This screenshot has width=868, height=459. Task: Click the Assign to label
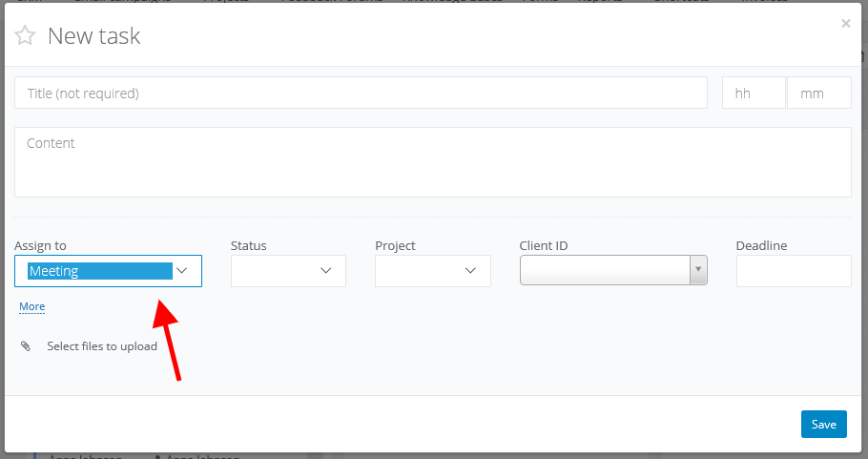(40, 246)
